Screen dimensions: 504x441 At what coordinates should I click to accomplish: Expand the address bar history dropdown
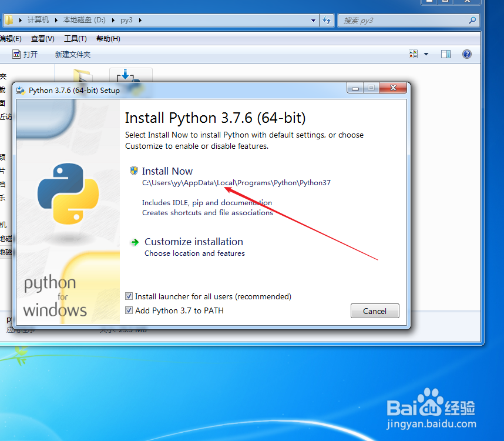(x=313, y=20)
